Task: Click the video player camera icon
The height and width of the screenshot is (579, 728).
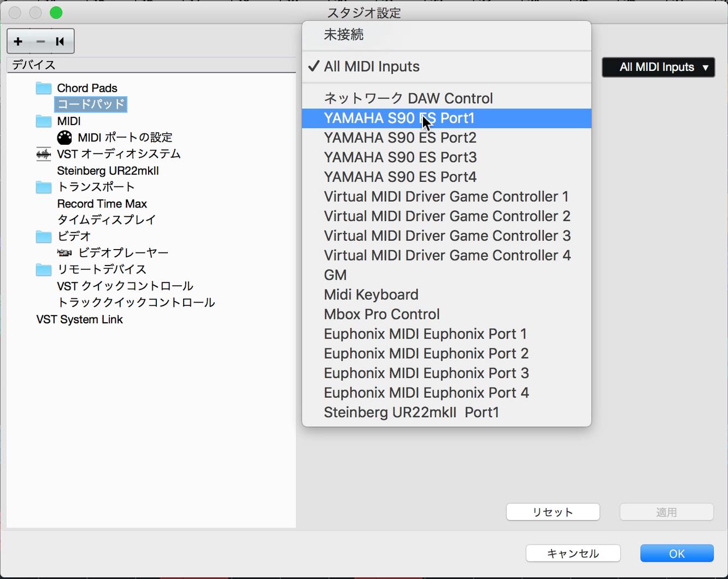Action: 64,253
